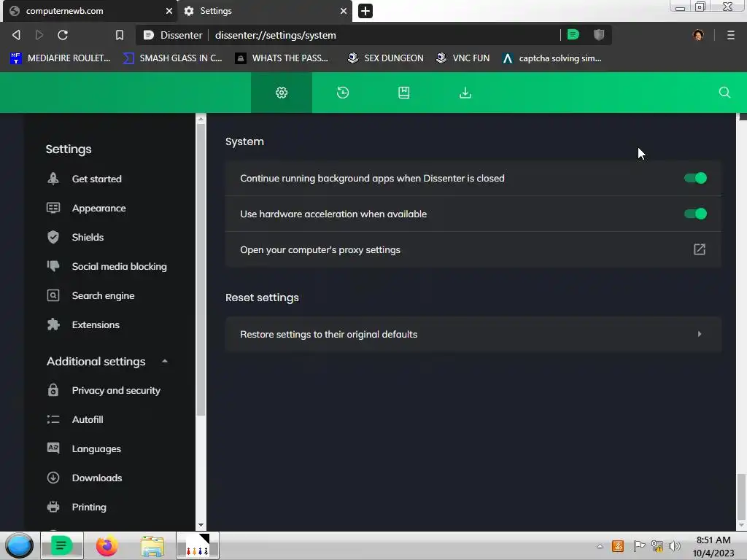This screenshot has width=747, height=560.
Task: Close the Settings tab
Action: click(x=344, y=10)
